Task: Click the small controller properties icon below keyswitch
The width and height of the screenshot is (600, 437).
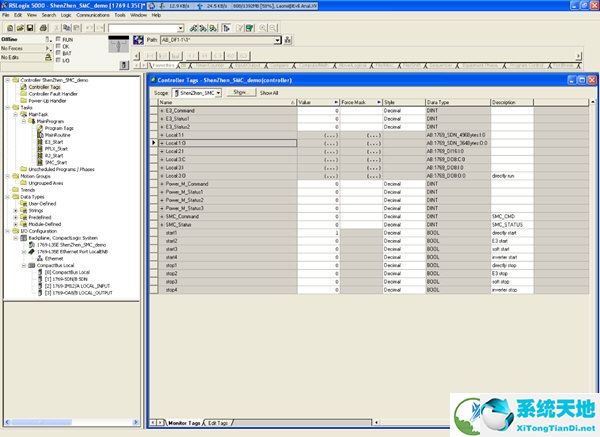Action: point(124,65)
